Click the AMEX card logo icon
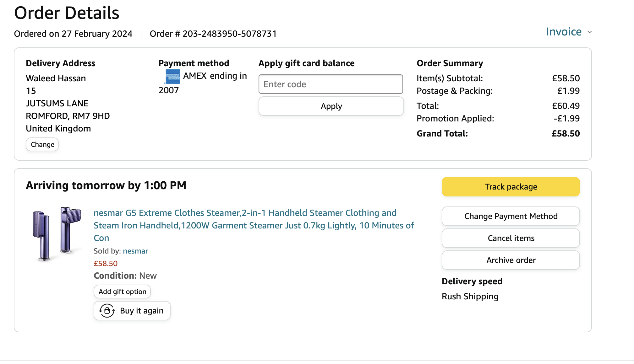This screenshot has height=364, width=634. tap(172, 76)
